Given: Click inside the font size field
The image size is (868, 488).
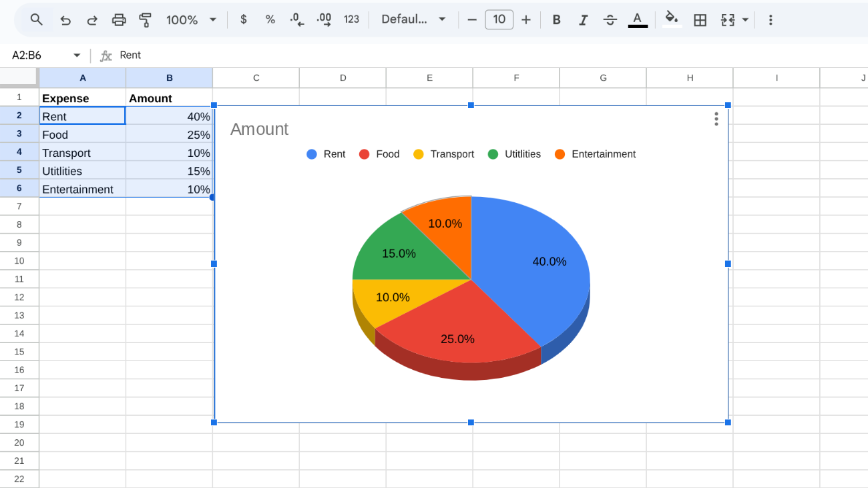Looking at the screenshot, I should click(x=499, y=19).
